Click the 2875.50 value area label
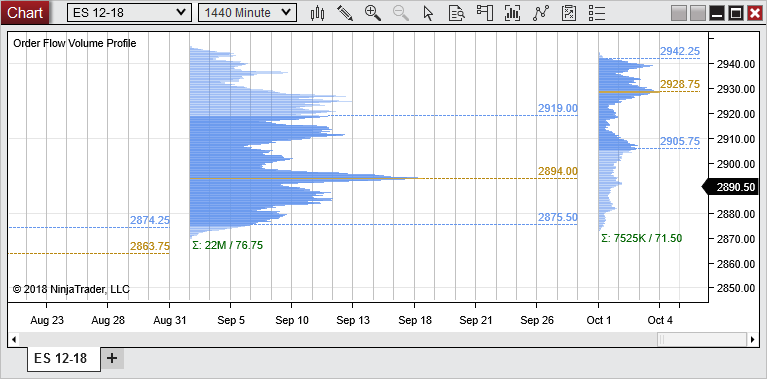The image size is (767, 379). 558,217
